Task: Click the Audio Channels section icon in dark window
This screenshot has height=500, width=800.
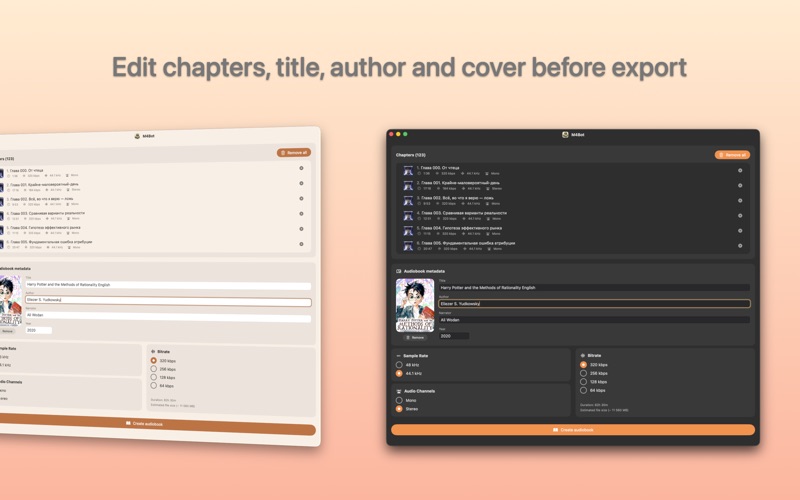Action: (x=398, y=391)
